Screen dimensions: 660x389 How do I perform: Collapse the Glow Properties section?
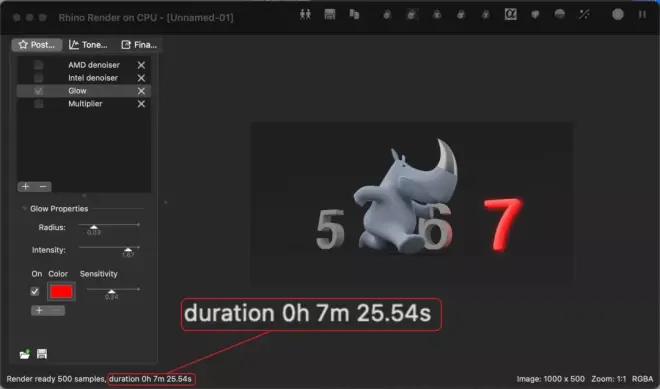24,208
